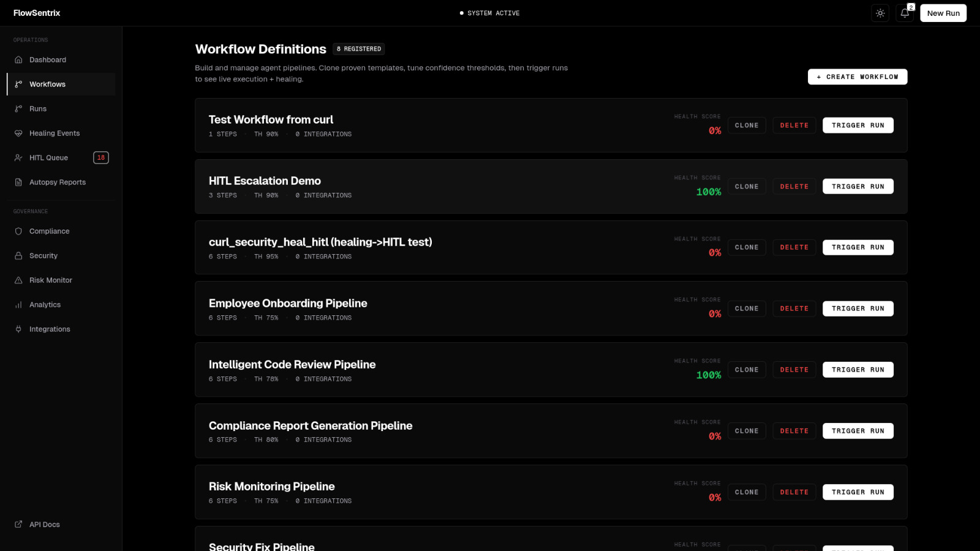The image size is (980, 551).
Task: Click the Runs icon in sidebar
Action: 18,109
